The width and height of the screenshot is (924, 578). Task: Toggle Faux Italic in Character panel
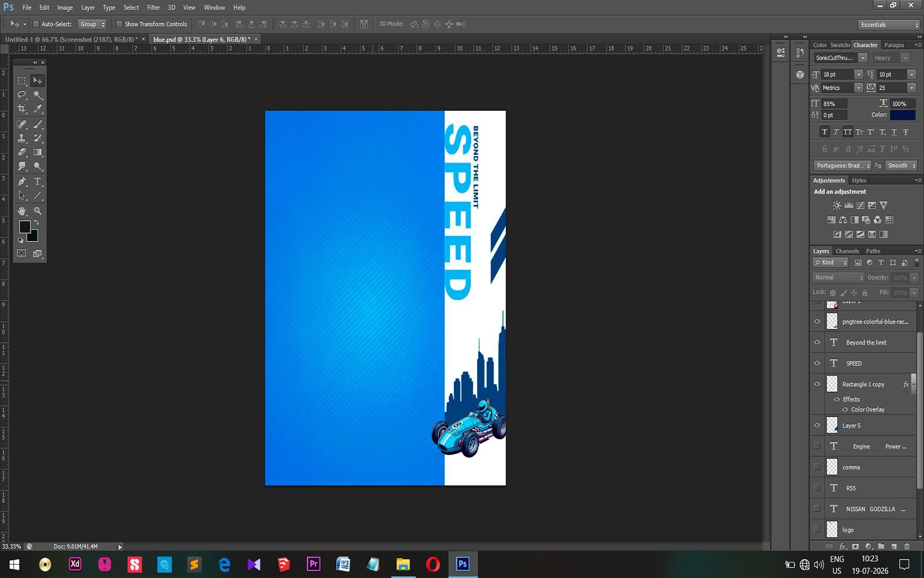836,132
